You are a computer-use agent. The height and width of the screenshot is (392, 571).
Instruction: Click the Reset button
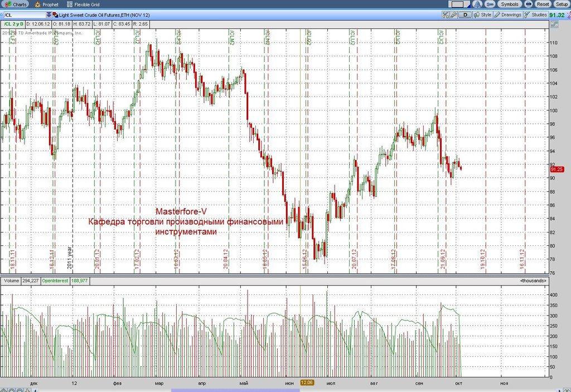coord(543,4)
